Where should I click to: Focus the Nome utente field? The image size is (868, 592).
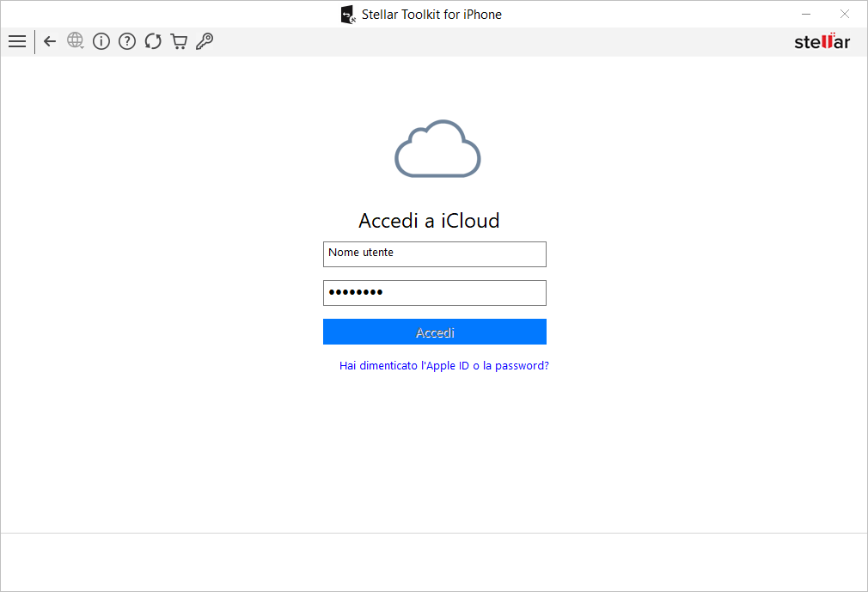pos(435,254)
